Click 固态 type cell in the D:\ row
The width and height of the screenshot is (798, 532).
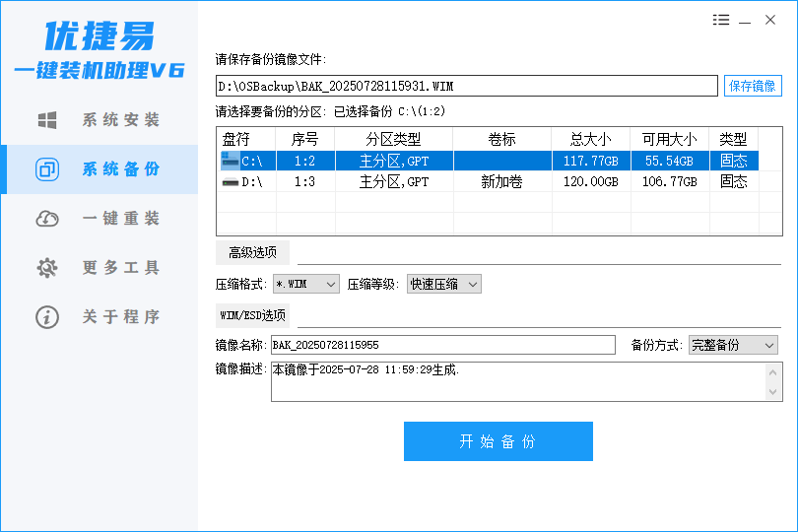(x=733, y=181)
